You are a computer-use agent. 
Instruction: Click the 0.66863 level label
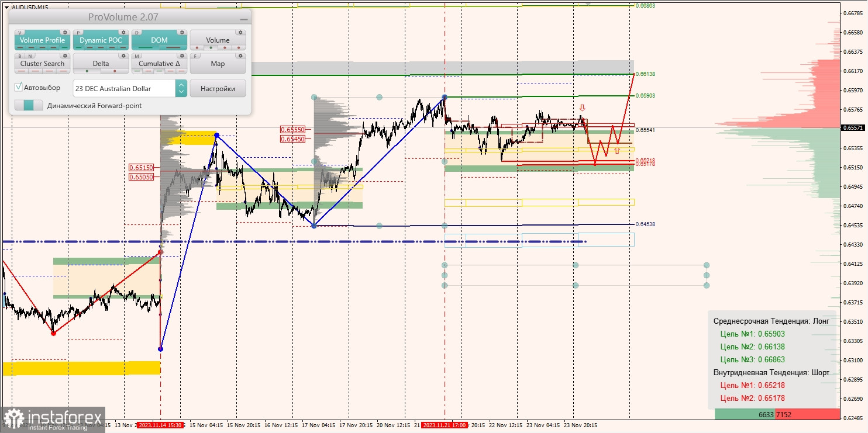(645, 5)
